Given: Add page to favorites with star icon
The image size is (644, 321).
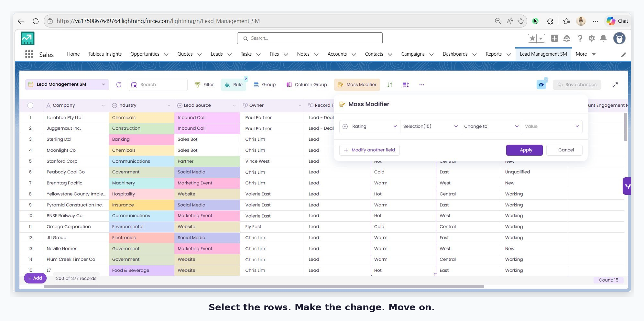Looking at the screenshot, I should coord(521,21).
